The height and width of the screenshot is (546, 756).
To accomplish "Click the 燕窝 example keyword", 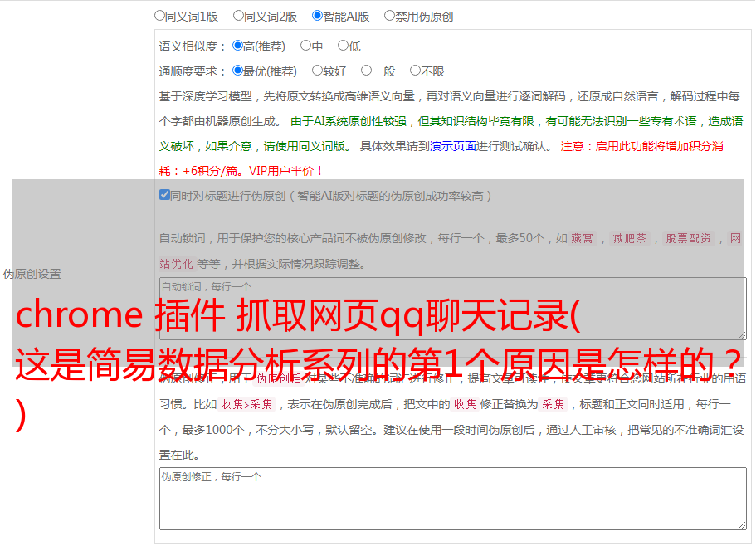I will (x=582, y=238).
